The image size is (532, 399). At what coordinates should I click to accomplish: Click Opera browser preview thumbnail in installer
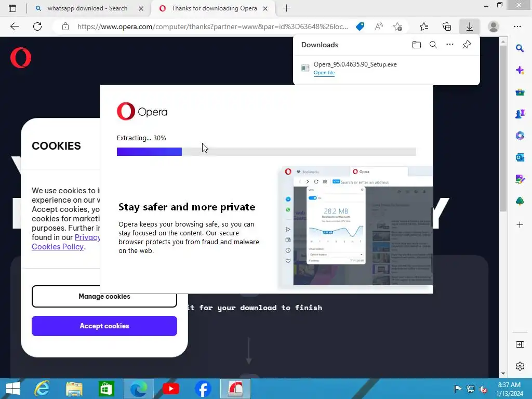(x=355, y=226)
